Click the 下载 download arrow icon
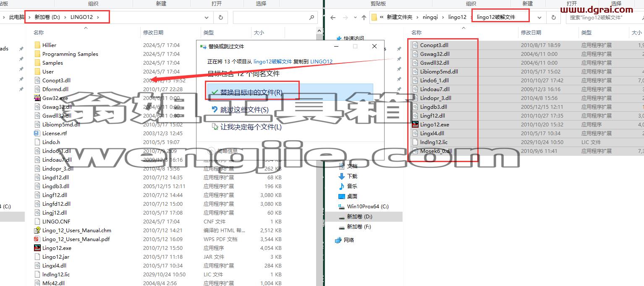Image resolution: width=644 pixels, height=286 pixels. point(341,176)
